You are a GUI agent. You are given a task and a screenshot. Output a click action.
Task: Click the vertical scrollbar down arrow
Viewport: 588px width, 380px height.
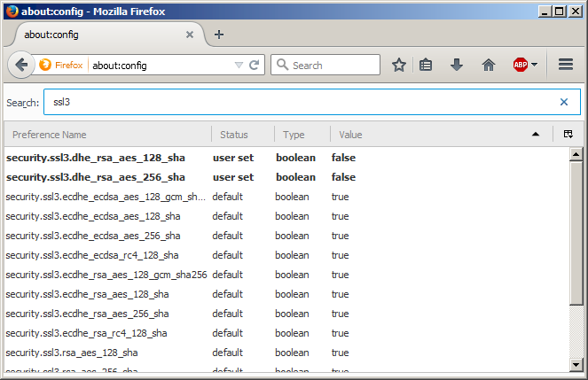click(x=575, y=365)
